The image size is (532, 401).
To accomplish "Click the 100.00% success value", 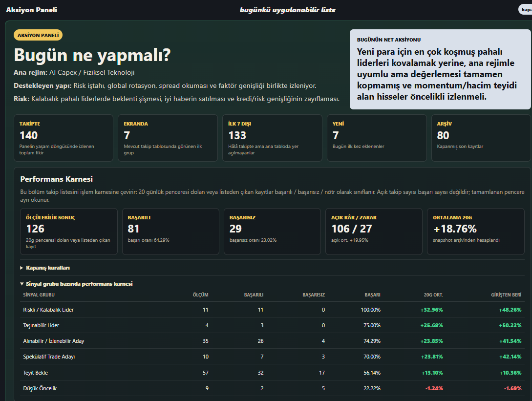I will (370, 310).
